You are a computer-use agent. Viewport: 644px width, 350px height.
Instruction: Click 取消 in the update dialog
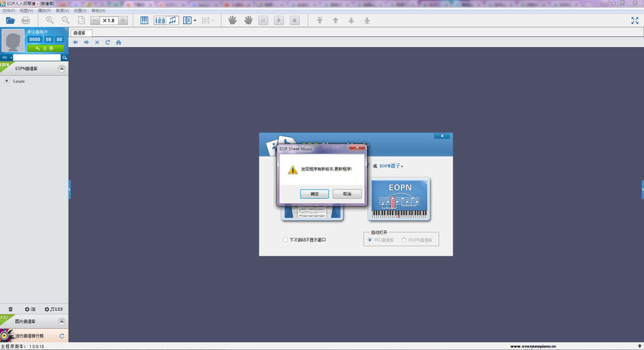347,193
